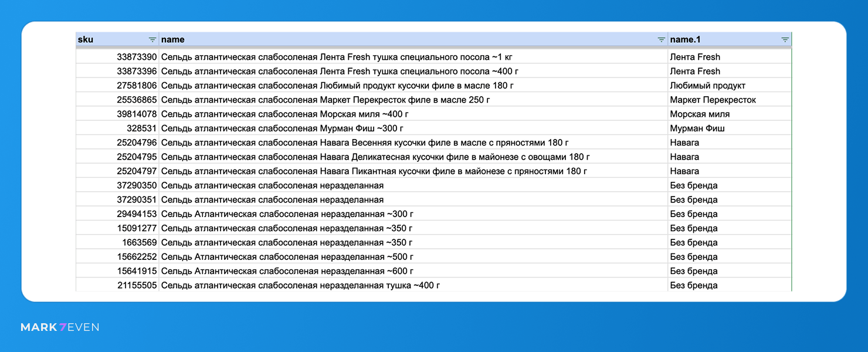The height and width of the screenshot is (352, 868).
Task: Open the filter icon in name header
Action: click(662, 40)
